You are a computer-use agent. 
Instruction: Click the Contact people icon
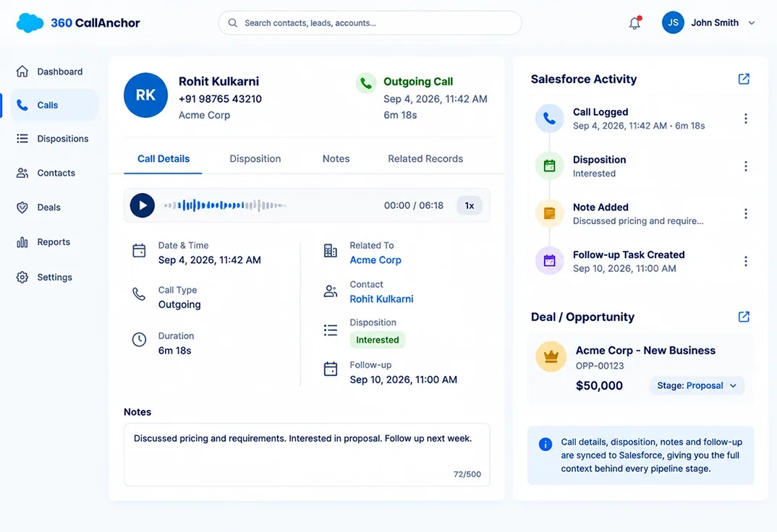[x=331, y=291]
